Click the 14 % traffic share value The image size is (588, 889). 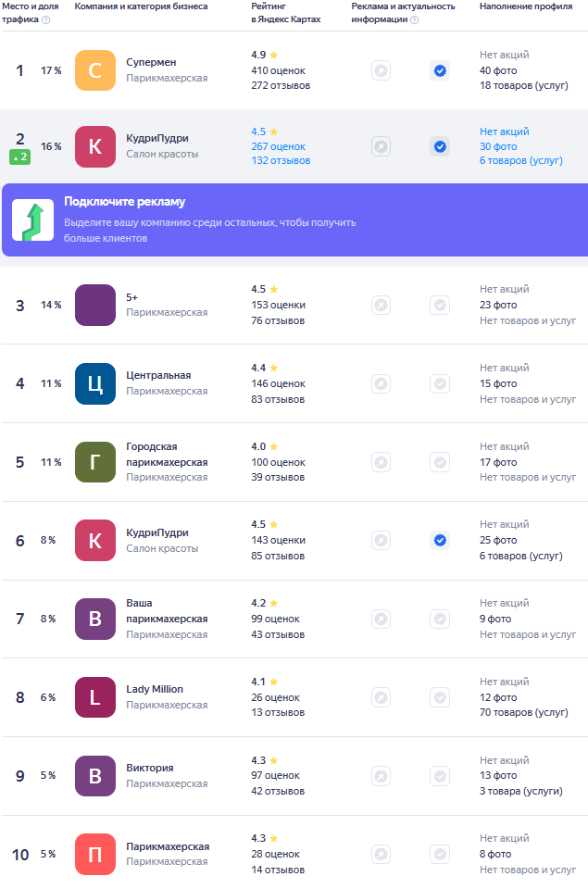click(51, 305)
